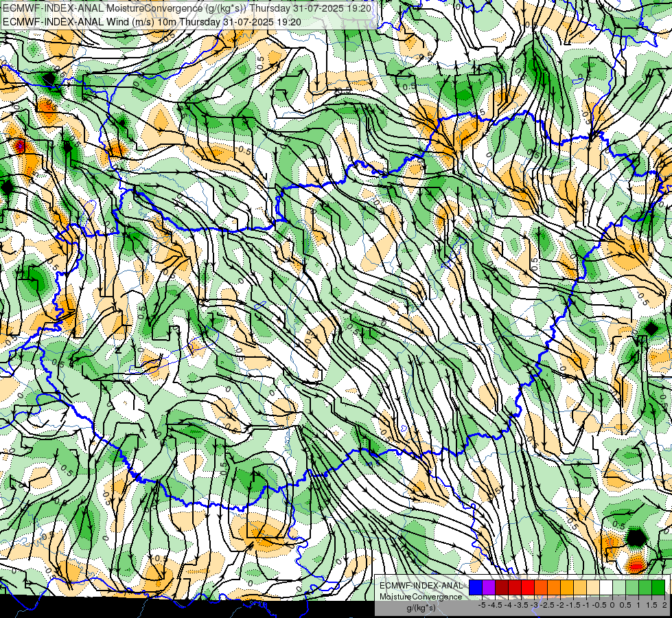Choose bright red swatch between -3.5 and -3
The width and height of the screenshot is (672, 618).
click(528, 587)
